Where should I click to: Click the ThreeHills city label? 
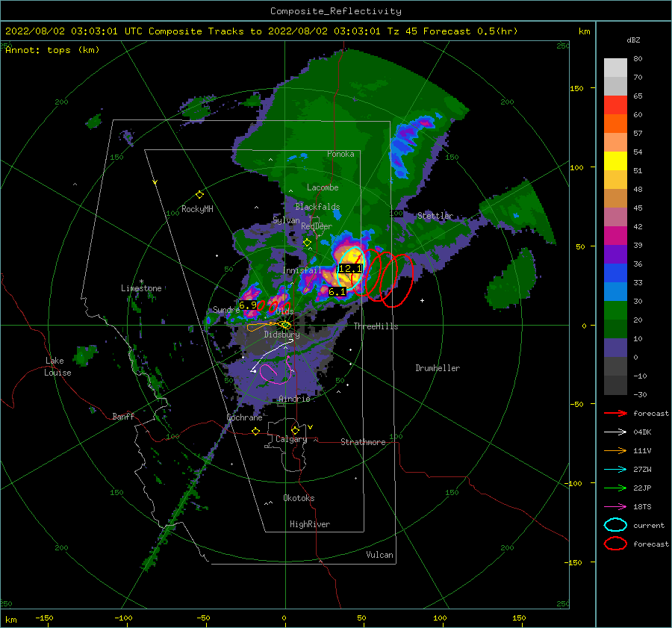376,326
